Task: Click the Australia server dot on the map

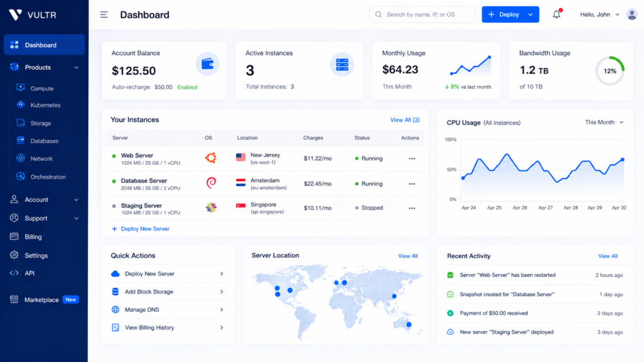Action: [409, 325]
